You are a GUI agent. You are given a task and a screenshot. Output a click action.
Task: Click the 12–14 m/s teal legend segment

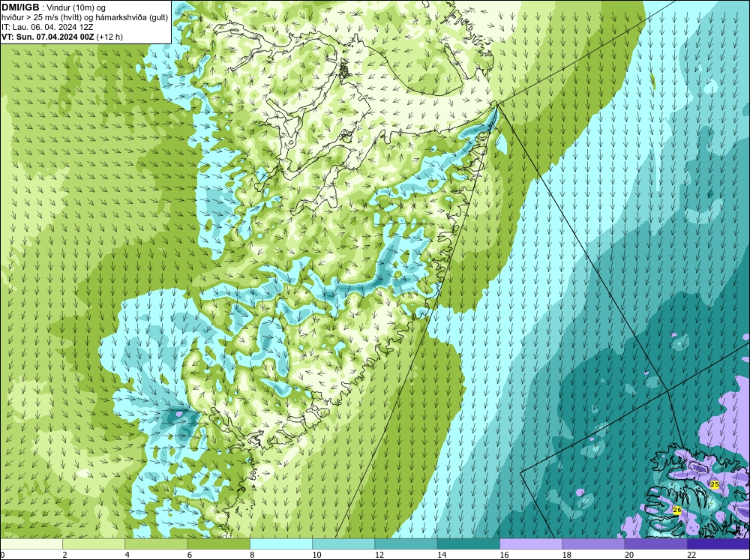406,544
